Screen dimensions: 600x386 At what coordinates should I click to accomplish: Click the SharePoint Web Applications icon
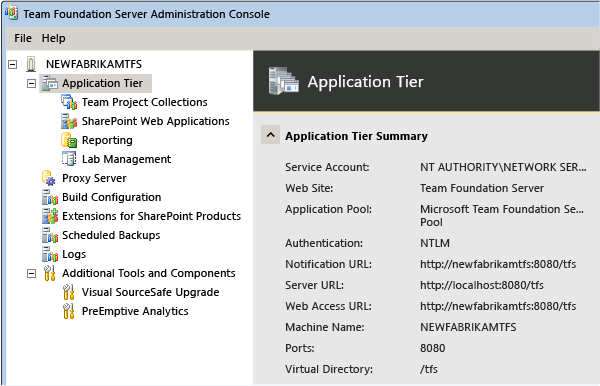pyautogui.click(x=69, y=121)
